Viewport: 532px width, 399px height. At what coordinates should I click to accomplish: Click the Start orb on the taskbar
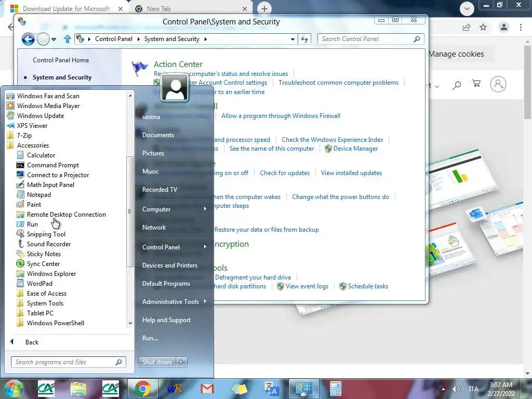coord(14,389)
